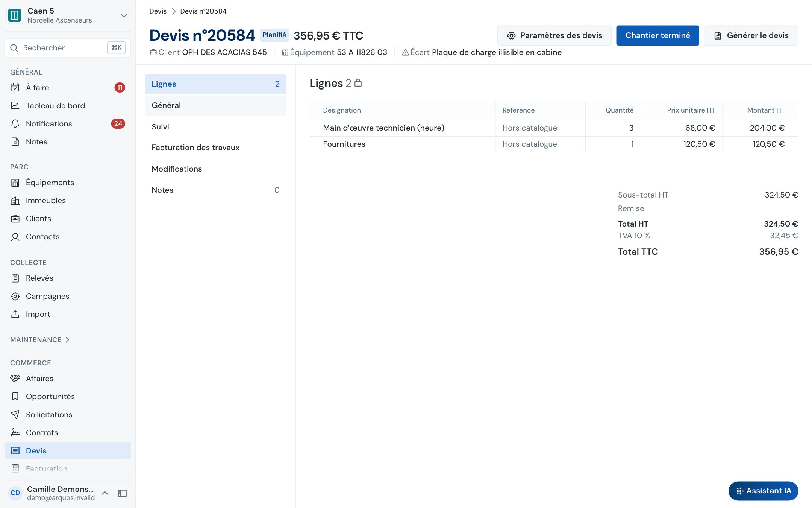The width and height of the screenshot is (812, 508).
Task: Collapse the sidebar with the panel icon
Action: coord(122,493)
